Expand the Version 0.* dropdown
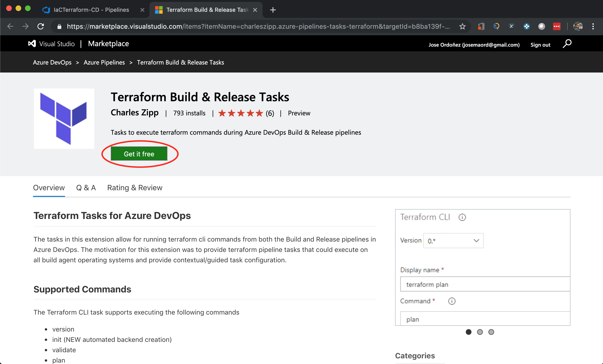 [x=453, y=241]
